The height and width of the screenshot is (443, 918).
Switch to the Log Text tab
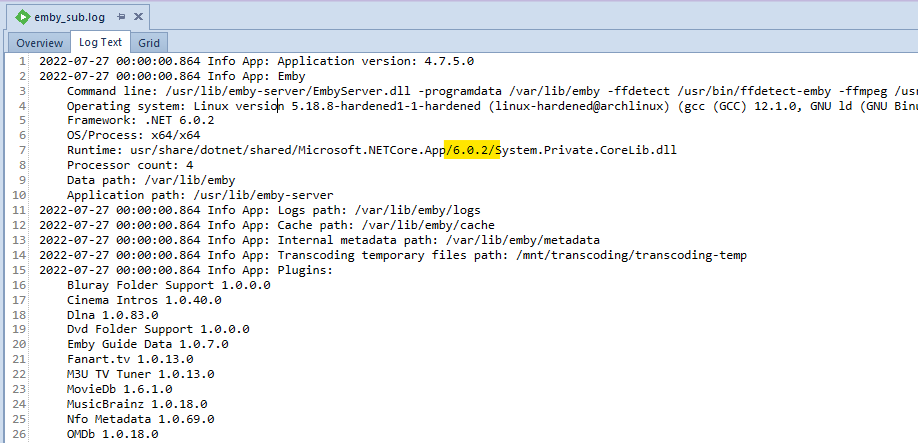[101, 42]
